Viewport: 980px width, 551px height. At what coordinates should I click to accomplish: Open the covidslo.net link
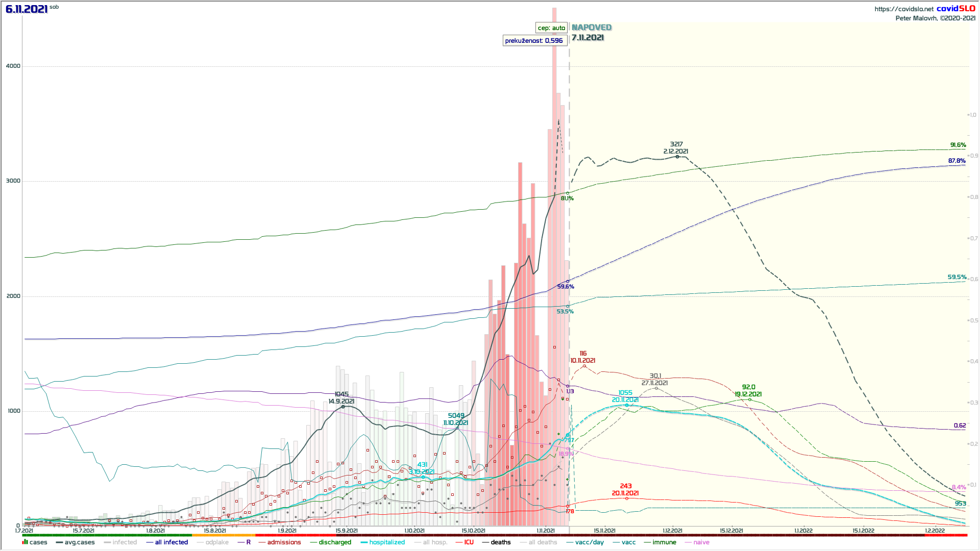tap(903, 9)
